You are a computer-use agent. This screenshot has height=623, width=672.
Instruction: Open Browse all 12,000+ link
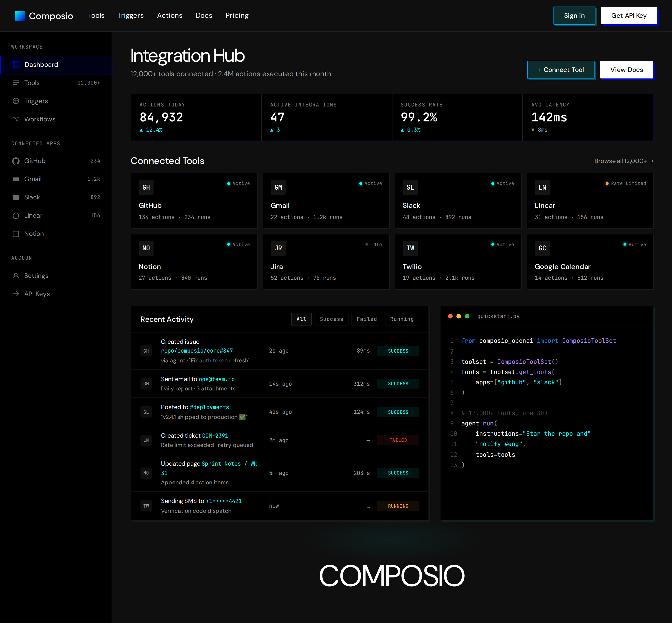coord(623,161)
